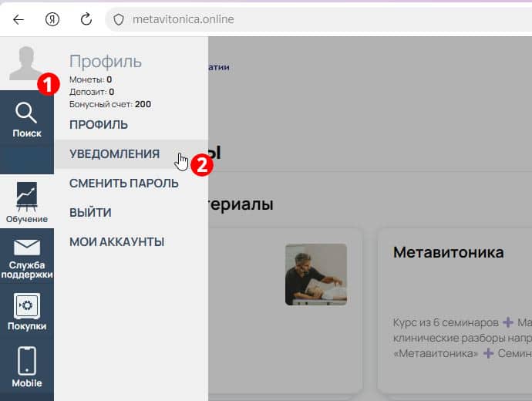Click the Монеты balance line
This screenshot has height=401, width=532.
90,79
